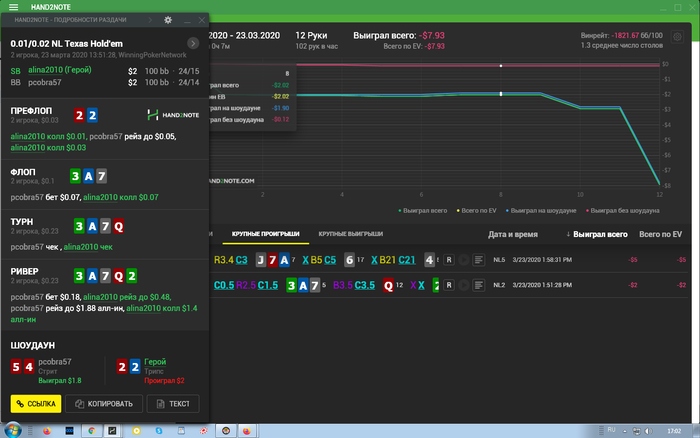700x438 pixels.
Task: Click NL2 hand date 3/23/2020 1:51:28 PM
Action: tap(542, 285)
